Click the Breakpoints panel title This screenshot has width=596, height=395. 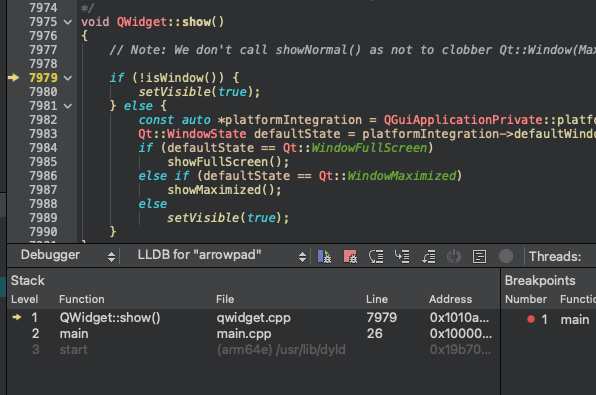pos(540,281)
